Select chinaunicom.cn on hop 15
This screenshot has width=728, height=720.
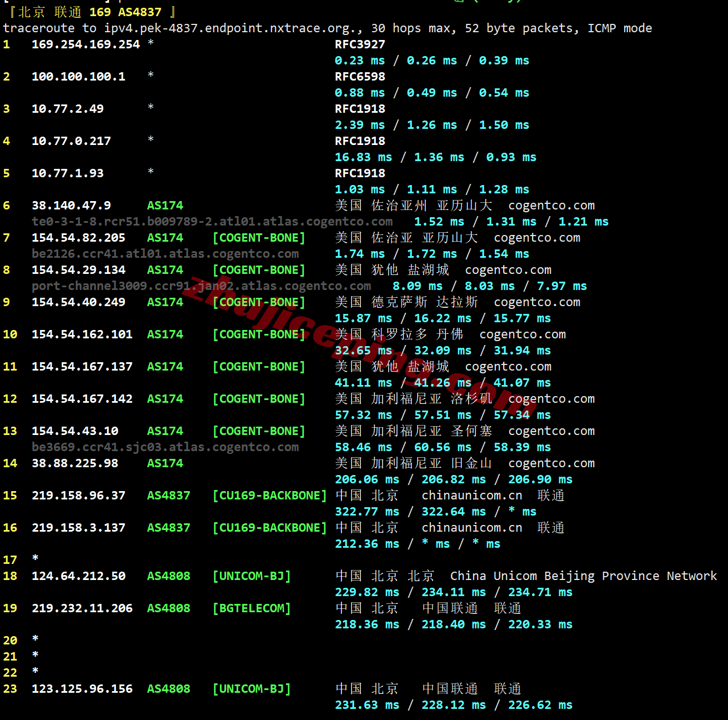click(x=472, y=496)
